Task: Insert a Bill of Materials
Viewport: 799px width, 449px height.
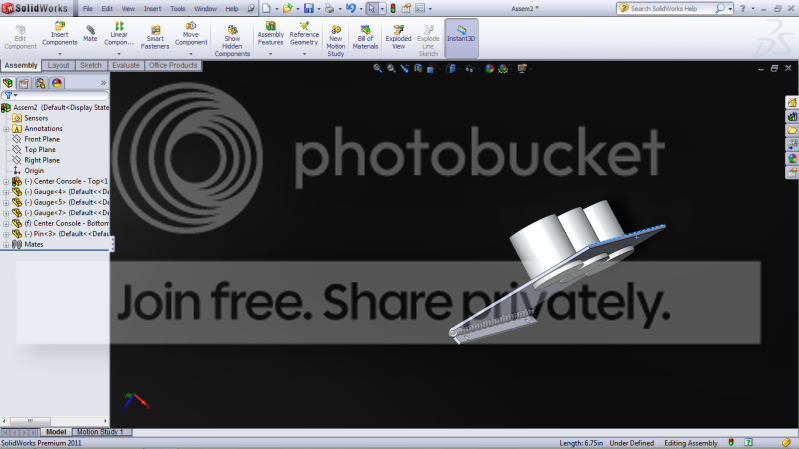Action: pyautogui.click(x=365, y=38)
